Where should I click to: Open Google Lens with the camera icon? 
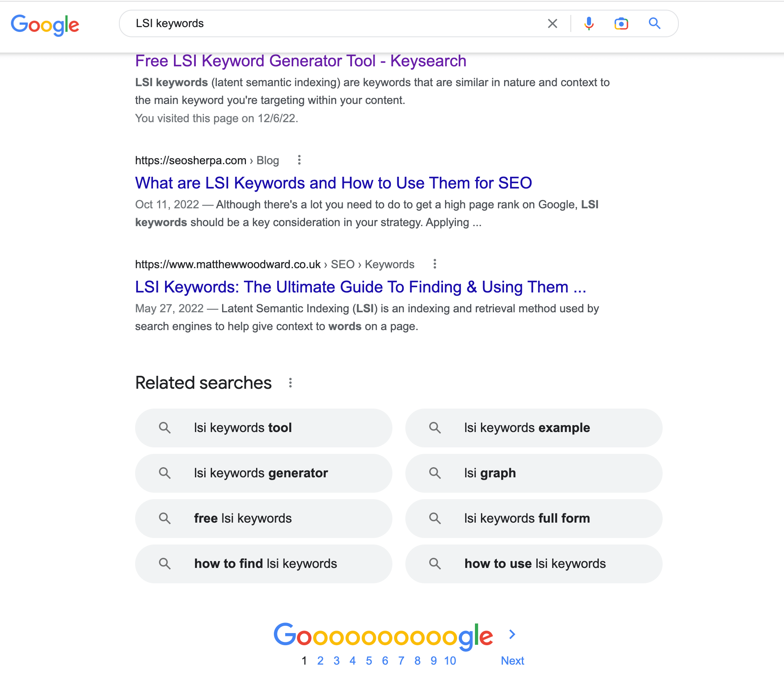(x=621, y=23)
